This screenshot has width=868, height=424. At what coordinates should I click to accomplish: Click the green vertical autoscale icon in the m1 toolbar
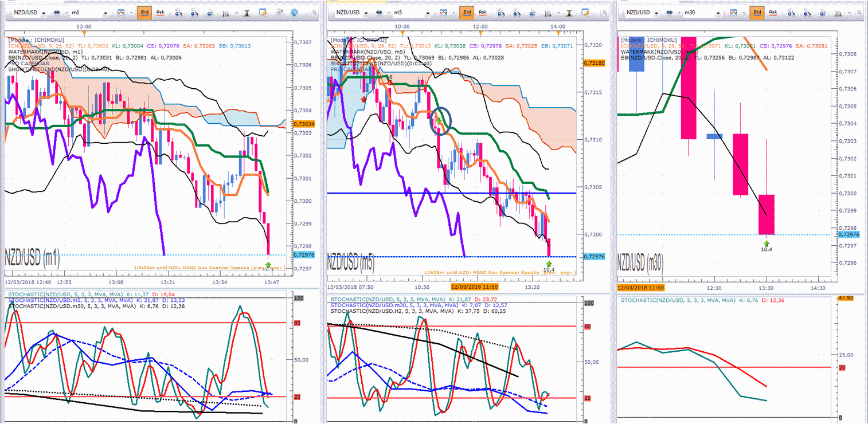[247, 12]
